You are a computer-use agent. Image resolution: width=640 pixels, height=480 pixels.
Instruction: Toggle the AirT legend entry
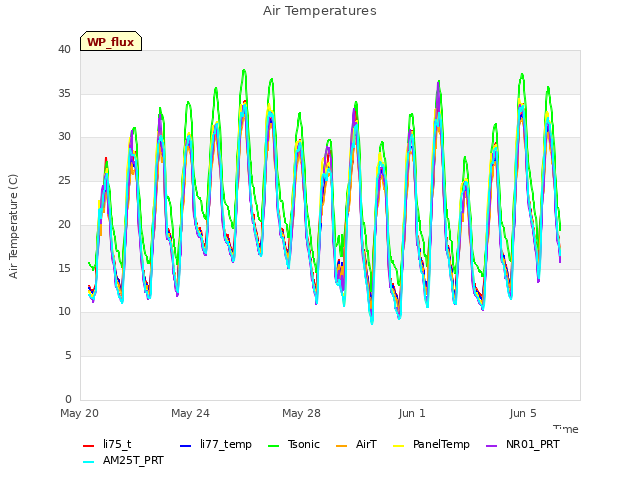click(x=356, y=444)
